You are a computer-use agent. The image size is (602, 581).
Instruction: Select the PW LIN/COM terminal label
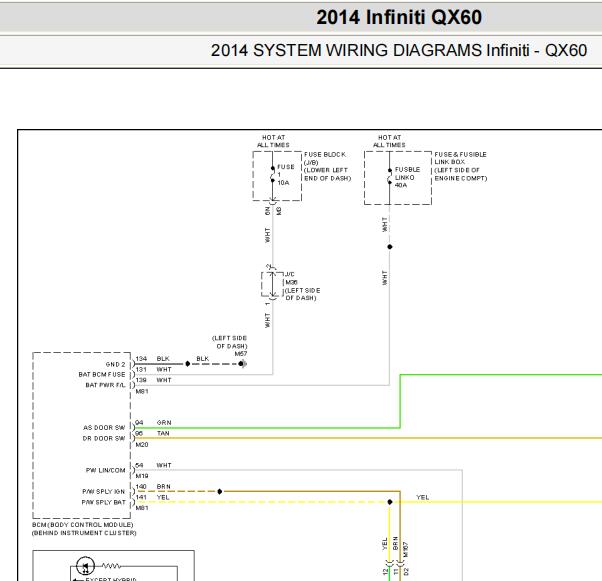tap(105, 470)
